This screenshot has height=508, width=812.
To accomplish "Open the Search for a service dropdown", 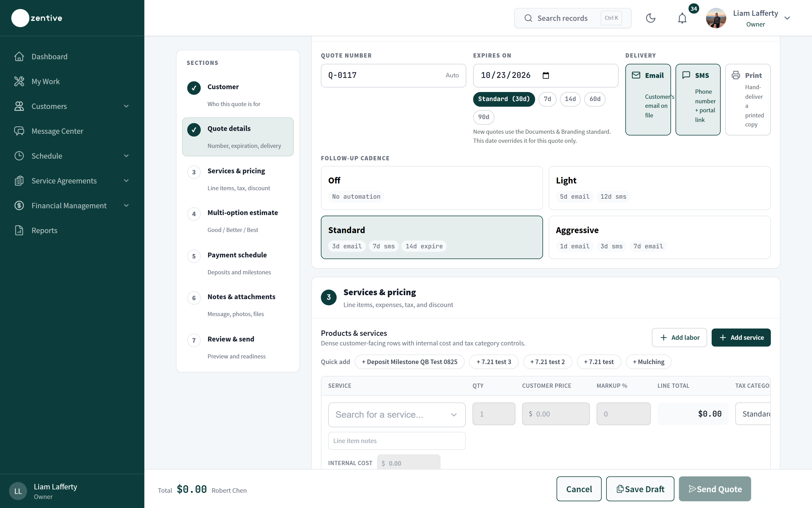I will [397, 415].
